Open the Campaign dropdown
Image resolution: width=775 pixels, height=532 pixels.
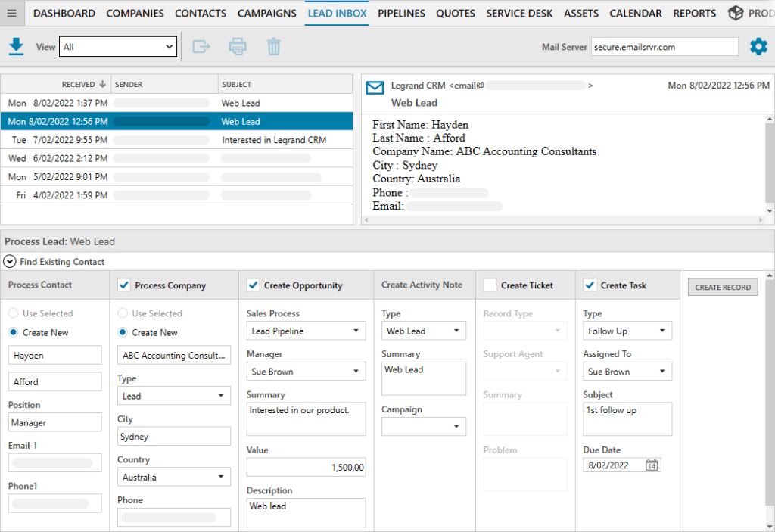point(423,426)
